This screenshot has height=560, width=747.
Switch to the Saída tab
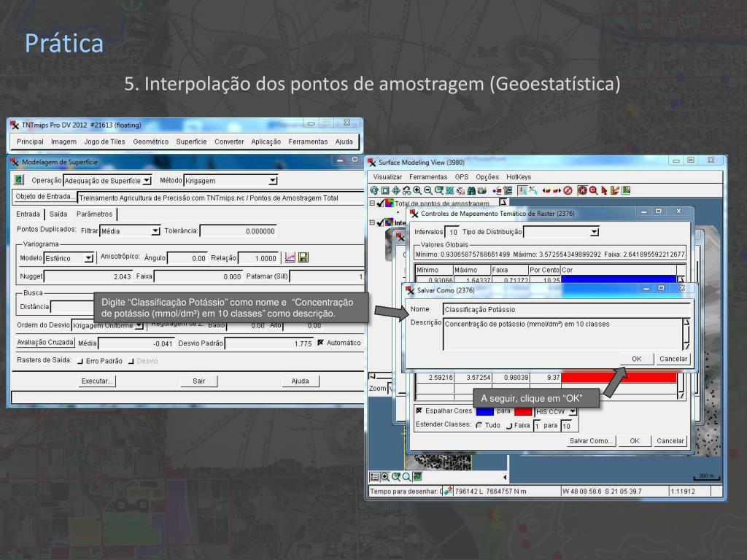click(x=58, y=214)
